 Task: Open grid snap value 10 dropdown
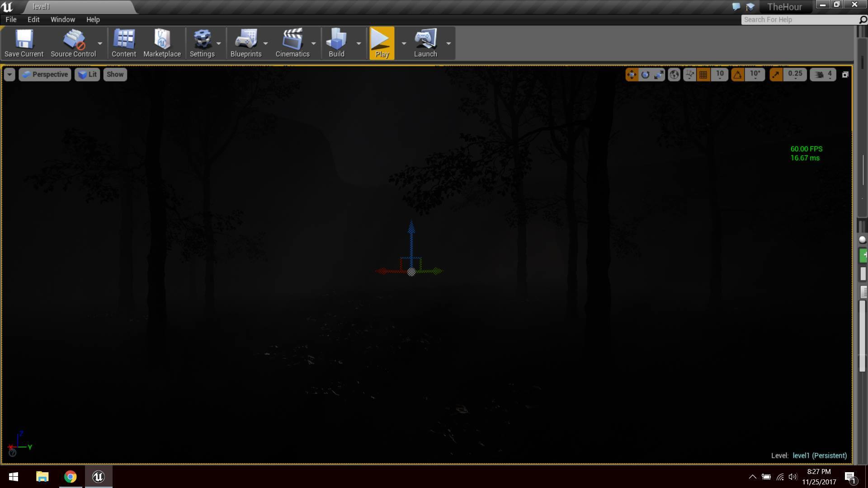[x=720, y=75]
